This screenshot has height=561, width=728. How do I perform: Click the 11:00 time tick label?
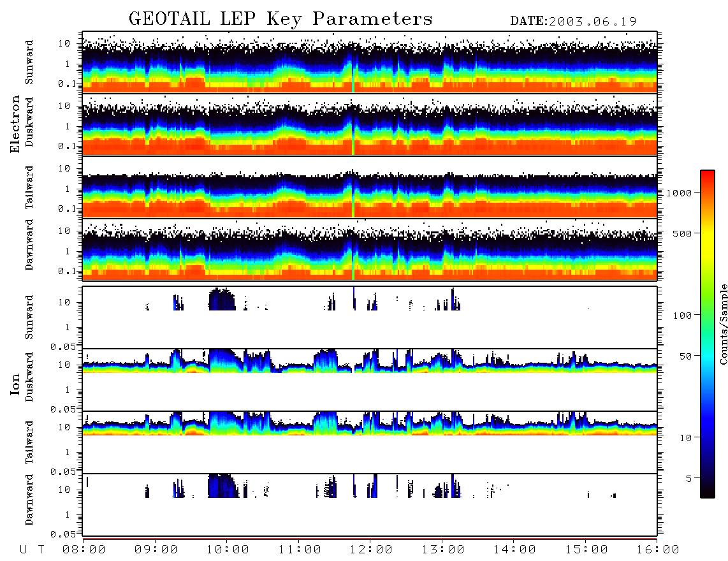coord(300,550)
